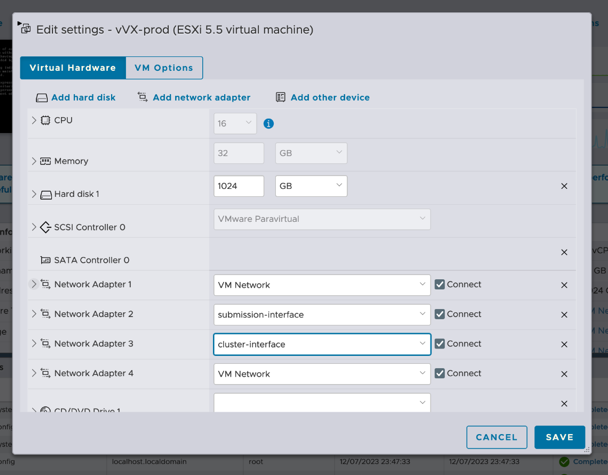The height and width of the screenshot is (475, 608).
Task: Open the cluster-interface network dropdown
Action: [x=322, y=344]
